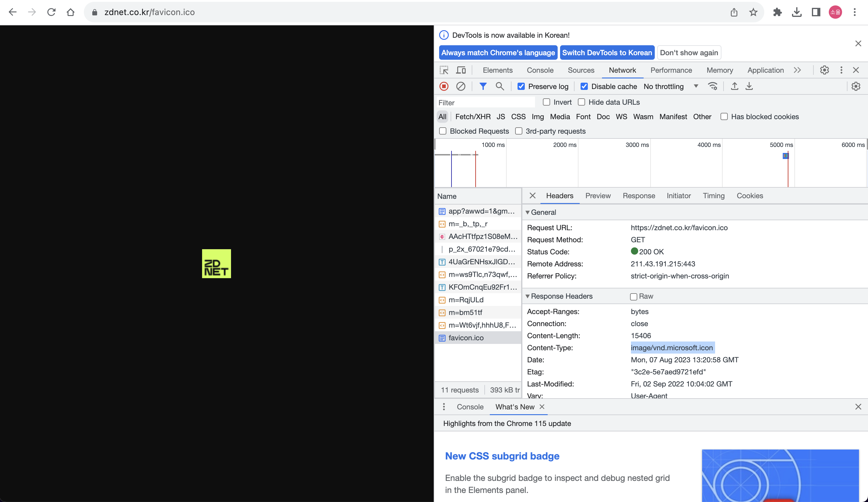The image size is (868, 502).
Task: Uncheck the Disable cache checkbox
Action: (x=584, y=87)
